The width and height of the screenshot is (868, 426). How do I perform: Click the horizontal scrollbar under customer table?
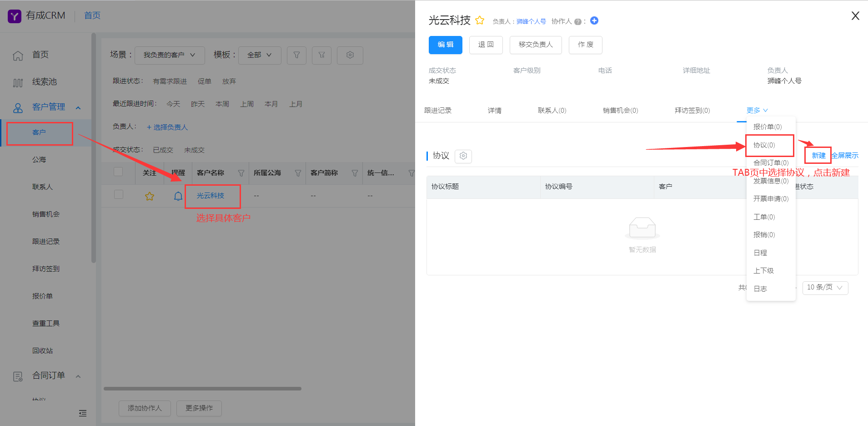202,389
